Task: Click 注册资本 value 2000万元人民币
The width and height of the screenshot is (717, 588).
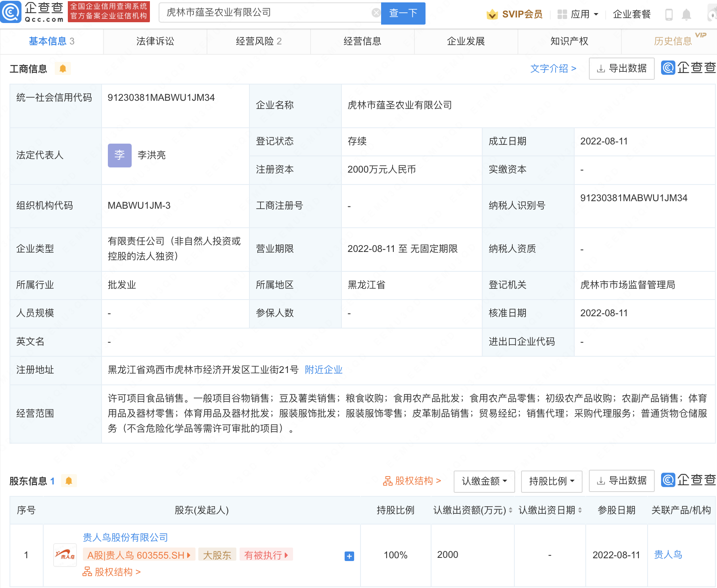Action: point(382,169)
